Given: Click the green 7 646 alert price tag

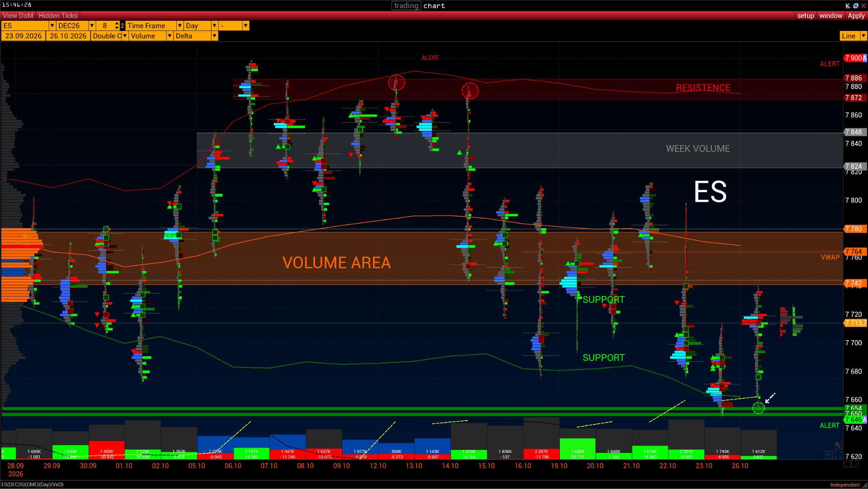Looking at the screenshot, I should 855,419.
